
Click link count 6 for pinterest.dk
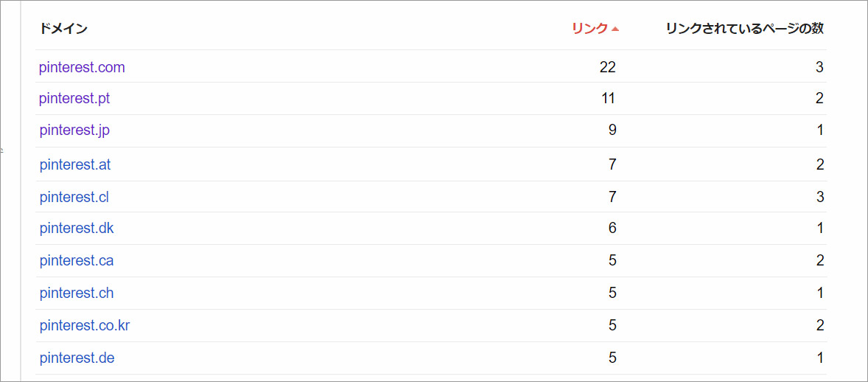point(612,228)
